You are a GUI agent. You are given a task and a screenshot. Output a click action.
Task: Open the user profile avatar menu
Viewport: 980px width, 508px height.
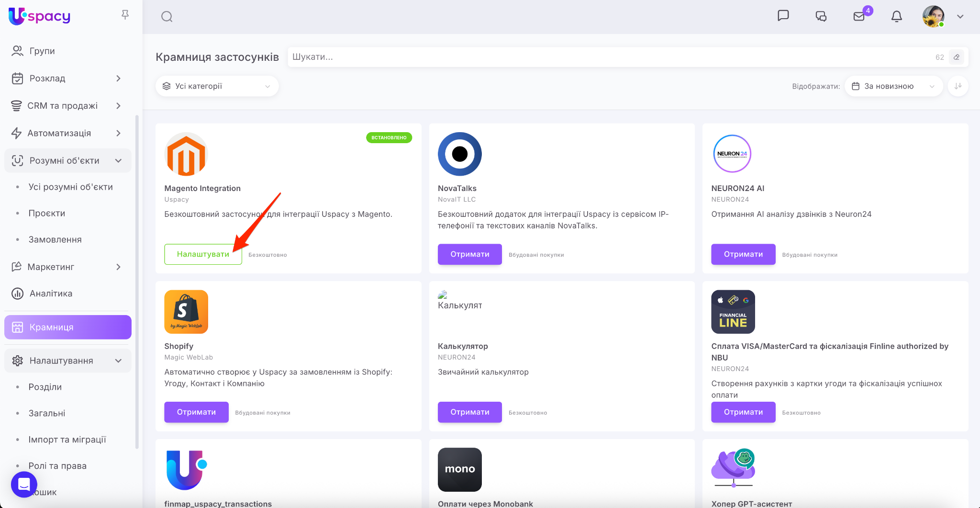933,16
